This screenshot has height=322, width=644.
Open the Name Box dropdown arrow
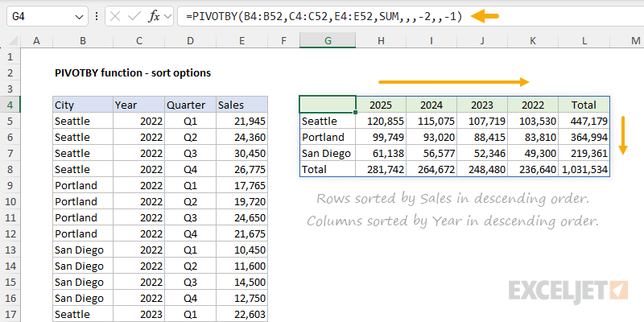point(79,17)
